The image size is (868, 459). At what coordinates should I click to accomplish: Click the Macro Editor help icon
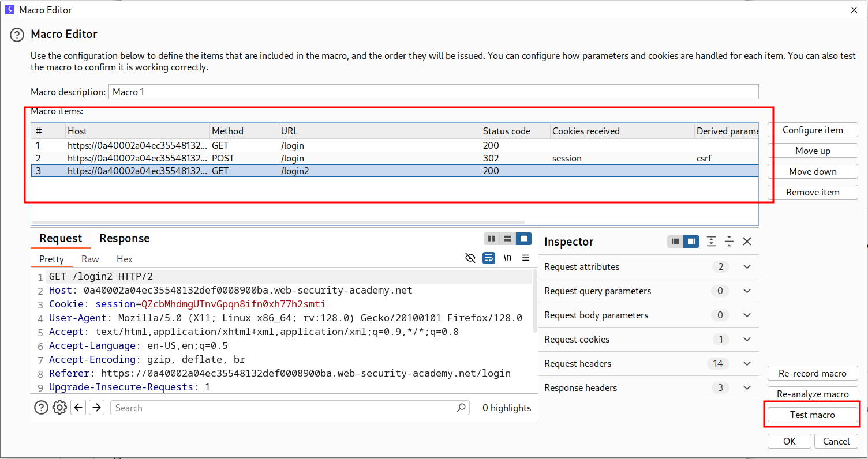(x=17, y=35)
